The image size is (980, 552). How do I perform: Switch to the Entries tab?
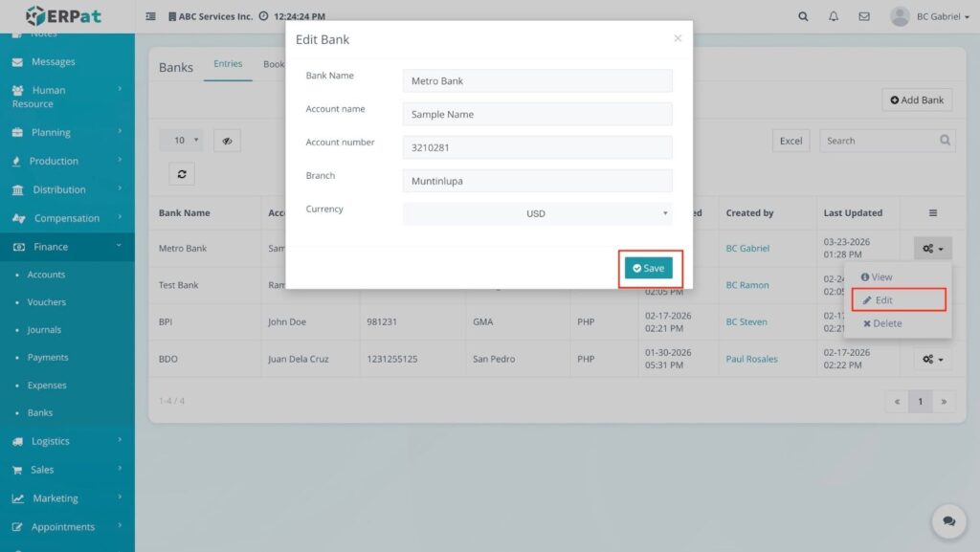click(228, 64)
